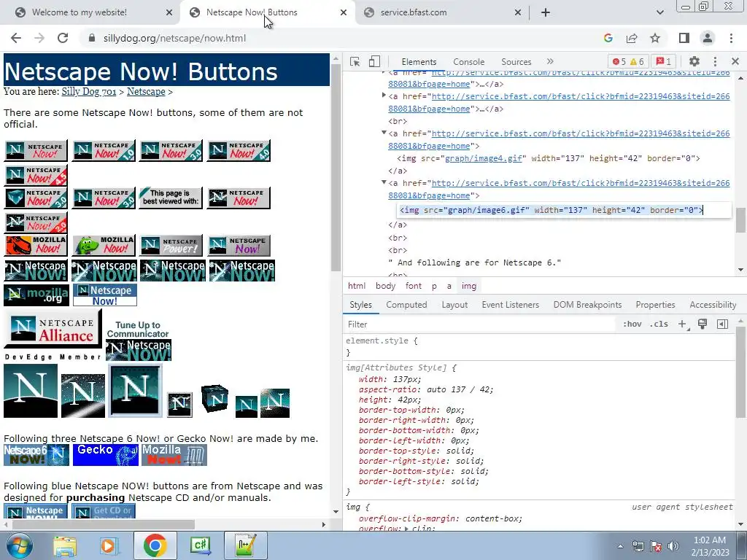The height and width of the screenshot is (560, 747).
Task: Click the browser forward arrow
Action: coord(39,38)
